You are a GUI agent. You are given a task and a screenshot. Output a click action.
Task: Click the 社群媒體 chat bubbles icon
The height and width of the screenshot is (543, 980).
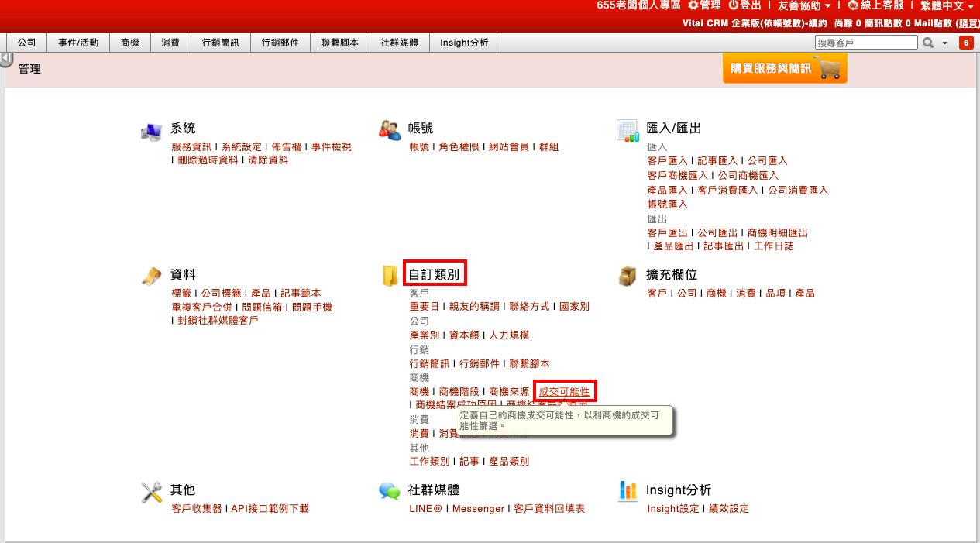click(390, 491)
